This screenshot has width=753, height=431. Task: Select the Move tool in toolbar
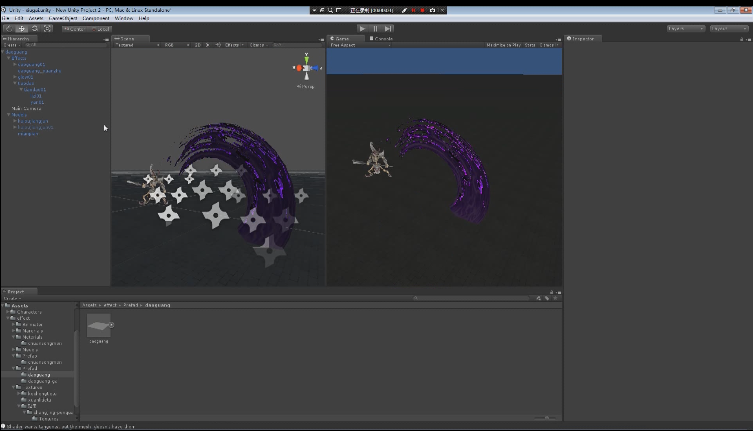point(21,28)
